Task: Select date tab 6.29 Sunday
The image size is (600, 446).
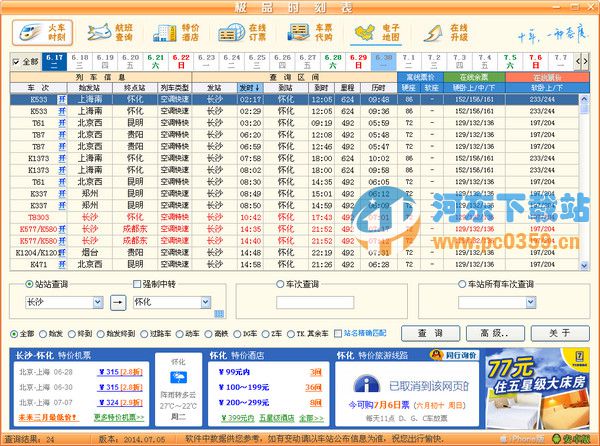Action: pyautogui.click(x=358, y=62)
